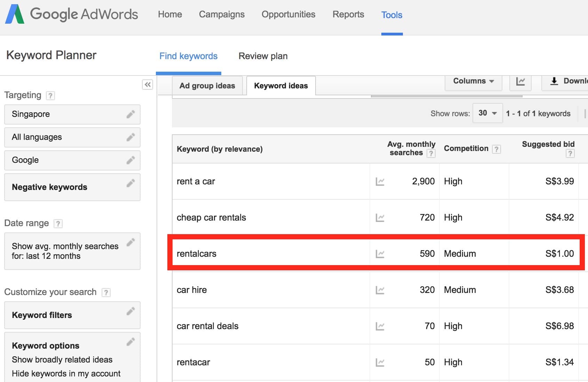The image size is (588, 382).
Task: Switch to the Ad group ideas tab
Action: tap(207, 86)
